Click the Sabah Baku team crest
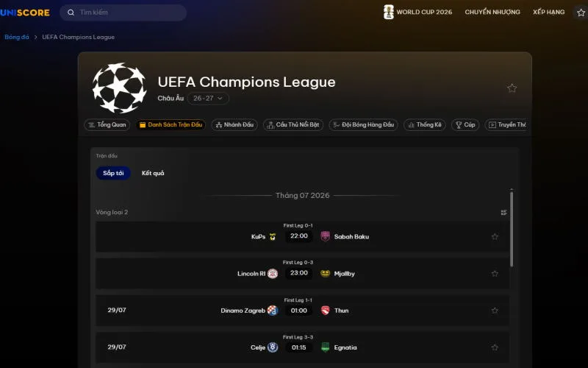588x368 pixels. (x=325, y=236)
